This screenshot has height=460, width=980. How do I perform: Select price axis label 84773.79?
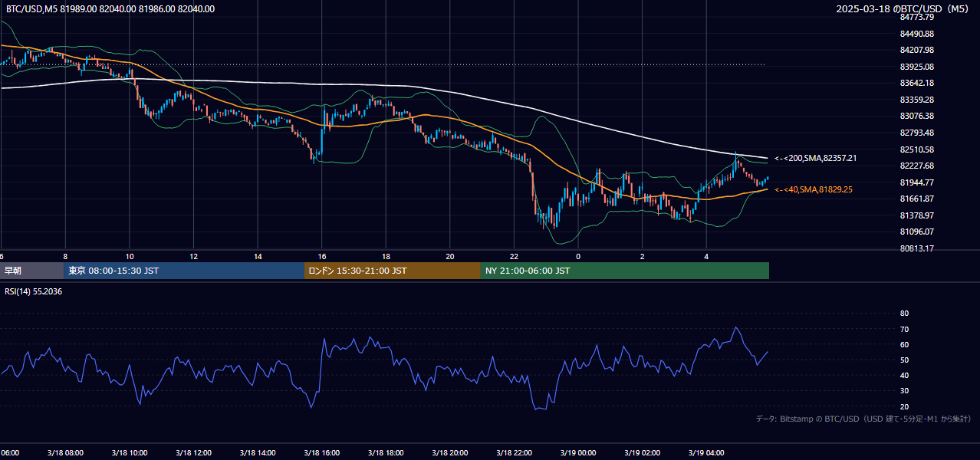916,17
